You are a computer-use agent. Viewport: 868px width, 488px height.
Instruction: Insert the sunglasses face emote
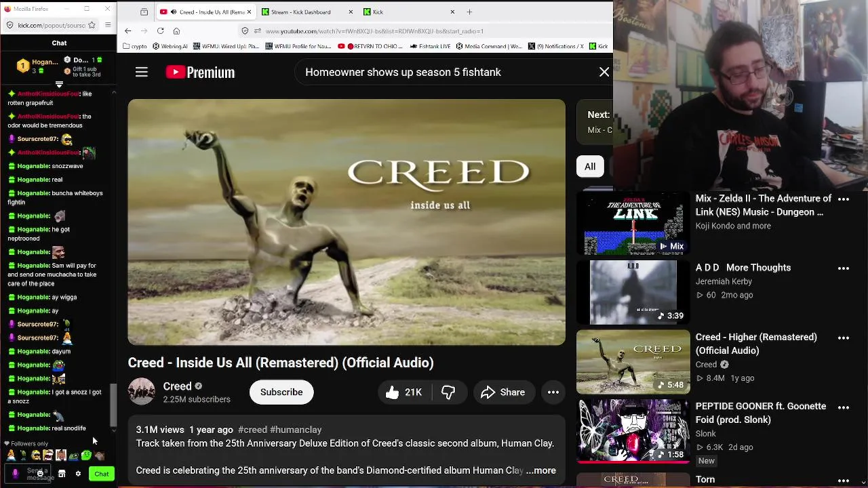(x=35, y=455)
